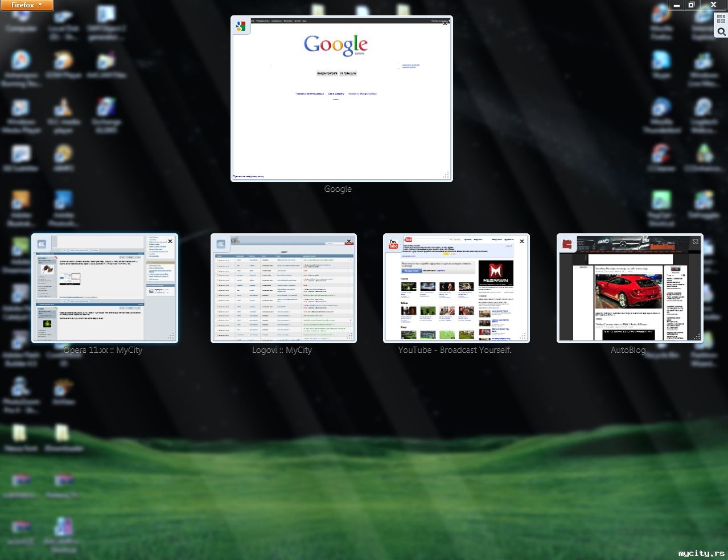Screen dimensions: 728x560
Task: Open the Logovi :: MyCity tab thumbnail
Action: click(x=283, y=289)
